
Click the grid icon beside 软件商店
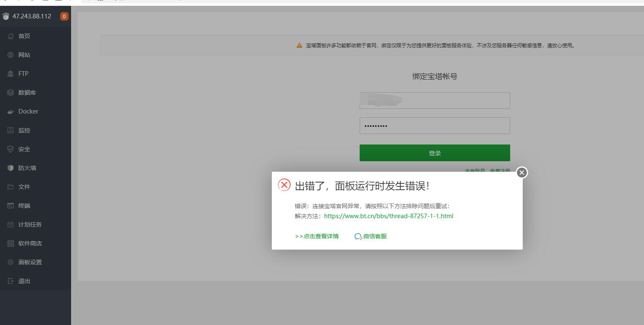(10, 243)
